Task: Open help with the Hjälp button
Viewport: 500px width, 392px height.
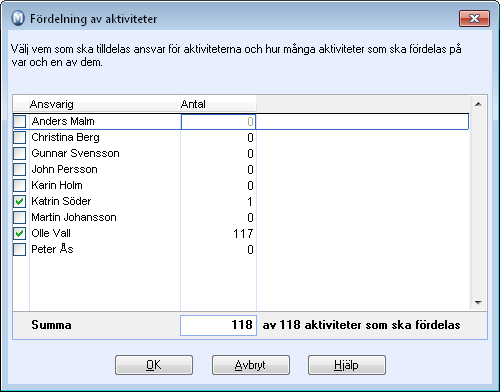Action: pyautogui.click(x=347, y=365)
